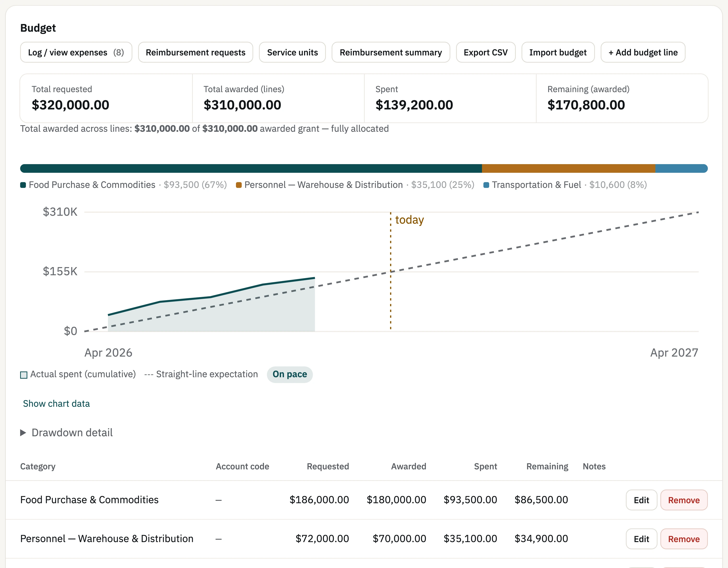728x568 pixels.
Task: Click the Apr 2027 axis label
Action: point(674,353)
